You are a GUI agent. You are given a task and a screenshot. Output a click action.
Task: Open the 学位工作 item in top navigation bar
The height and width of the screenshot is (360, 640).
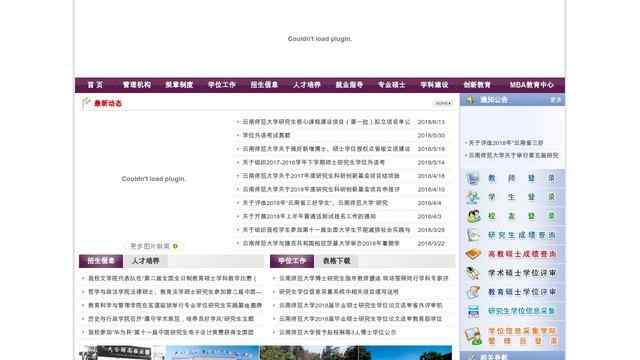222,85
